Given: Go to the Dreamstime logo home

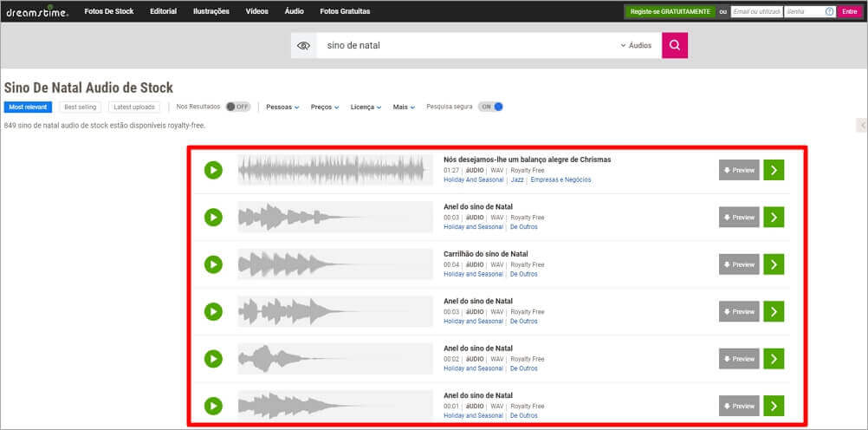Looking at the screenshot, I should 37,11.
